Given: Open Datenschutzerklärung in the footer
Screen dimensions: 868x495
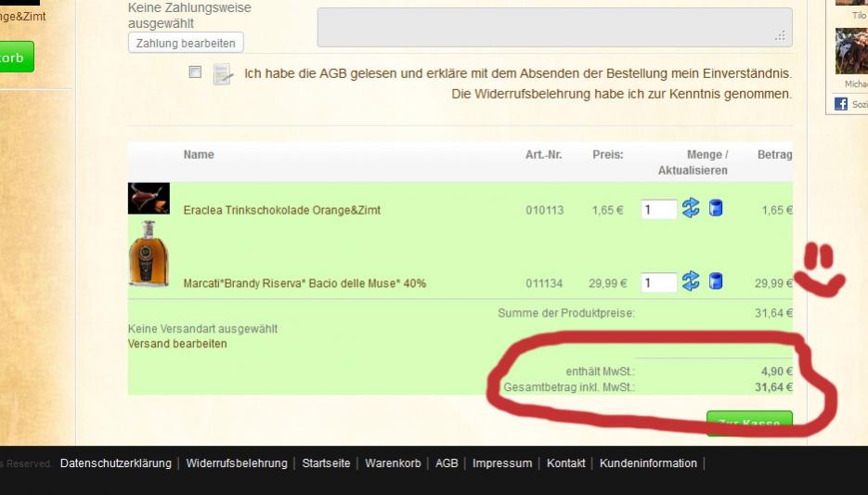Looking at the screenshot, I should coord(115,463).
